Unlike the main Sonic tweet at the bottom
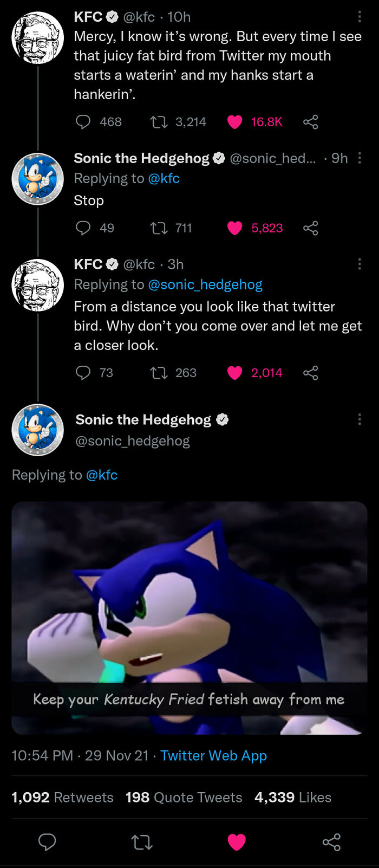 pyautogui.click(x=236, y=842)
